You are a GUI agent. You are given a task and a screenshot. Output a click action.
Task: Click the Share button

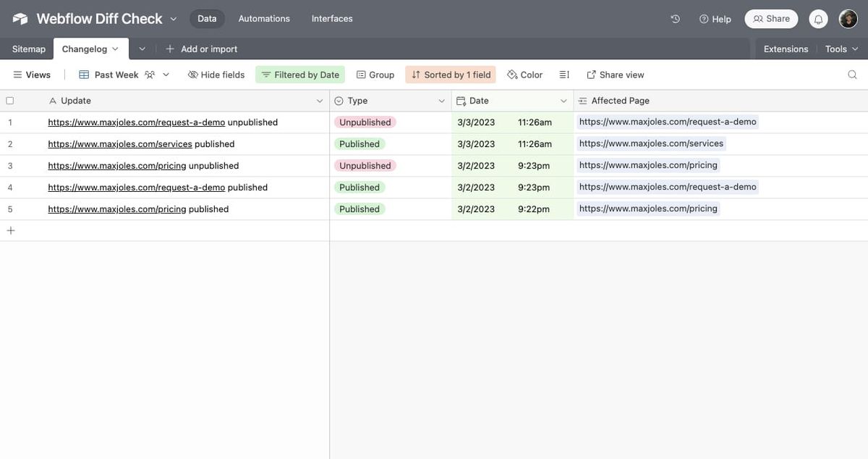point(772,19)
